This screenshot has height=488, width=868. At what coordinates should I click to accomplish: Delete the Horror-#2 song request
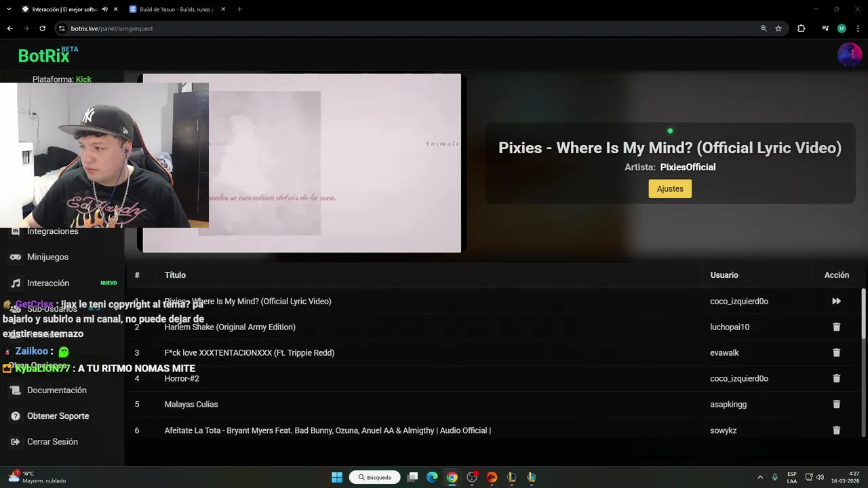click(836, 378)
